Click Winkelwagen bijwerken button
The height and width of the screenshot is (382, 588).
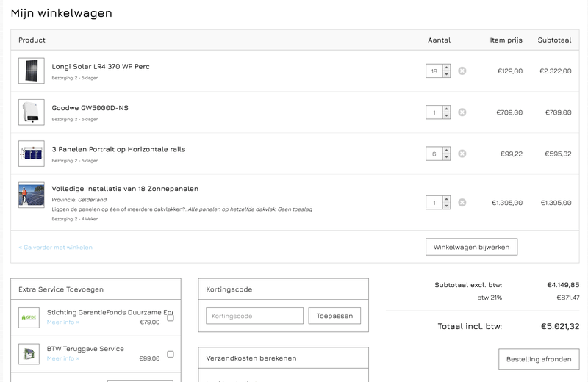(x=471, y=247)
